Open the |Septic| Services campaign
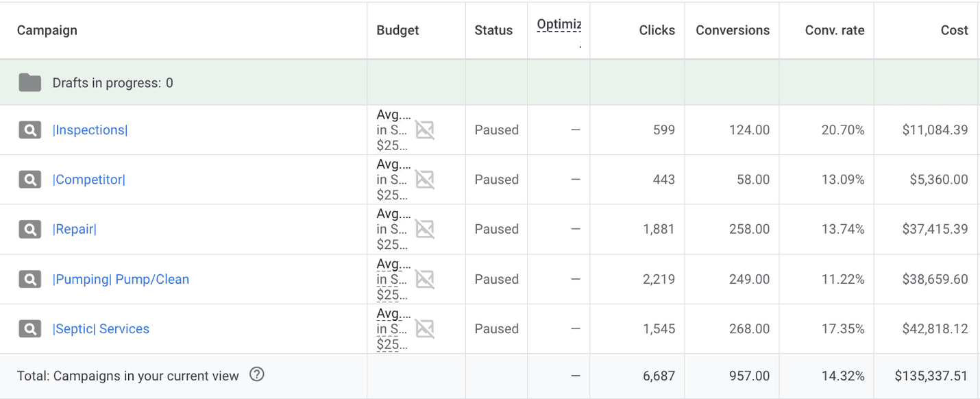This screenshot has width=980, height=399. (101, 329)
